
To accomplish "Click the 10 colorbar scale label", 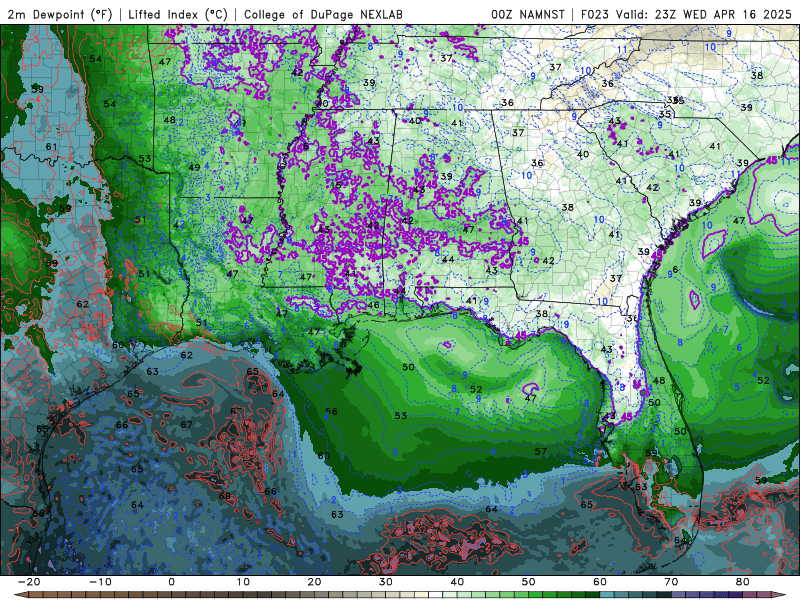I will [x=243, y=582].
